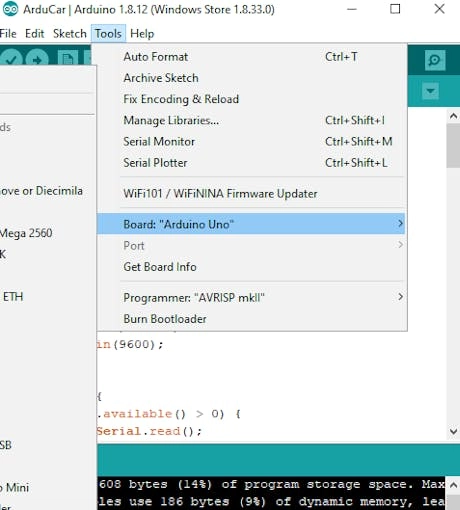Expand the Programmer: "AVRISP mkII" submenu
This screenshot has width=460, height=510.
(251, 297)
